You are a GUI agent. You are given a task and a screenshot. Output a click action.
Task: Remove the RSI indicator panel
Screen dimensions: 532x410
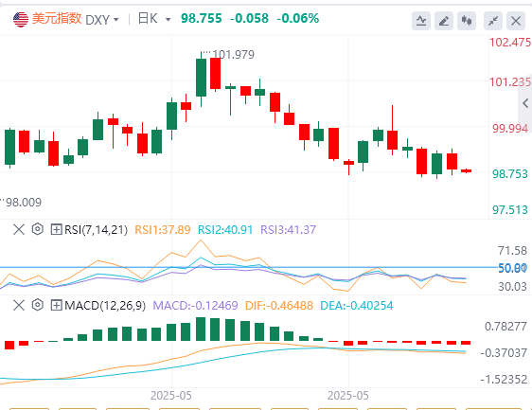(x=19, y=230)
